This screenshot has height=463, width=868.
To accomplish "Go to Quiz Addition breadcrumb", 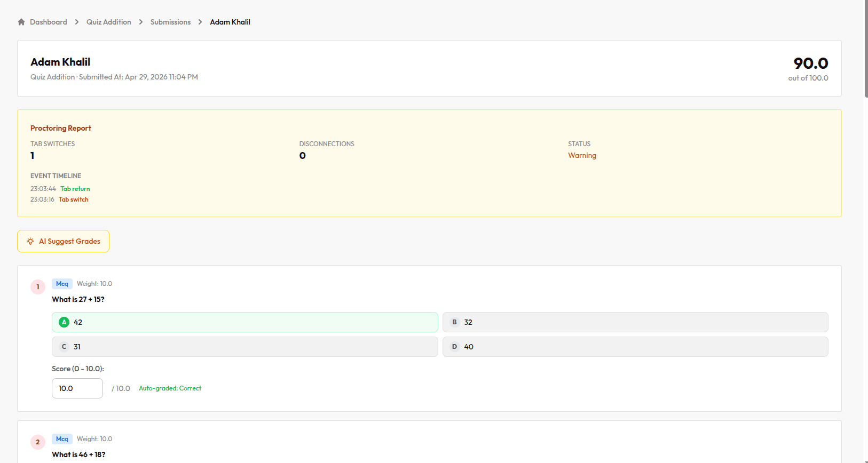I will (109, 22).
